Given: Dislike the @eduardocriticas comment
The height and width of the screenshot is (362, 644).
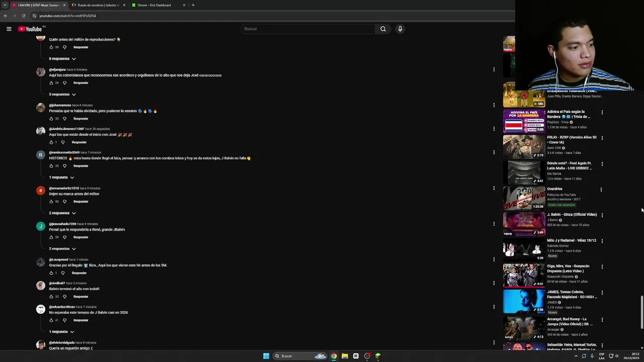Looking at the screenshot, I should click(64, 320).
